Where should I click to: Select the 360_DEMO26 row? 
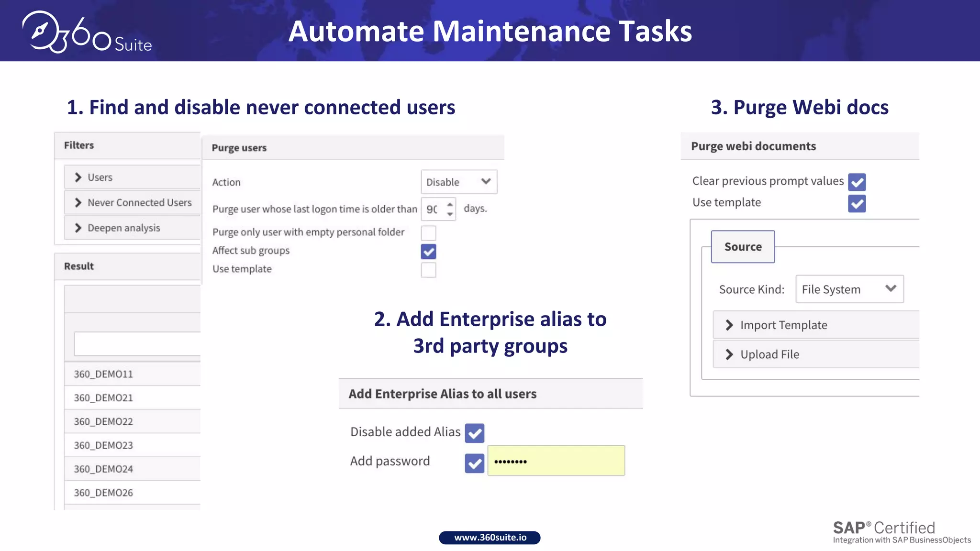click(x=133, y=493)
